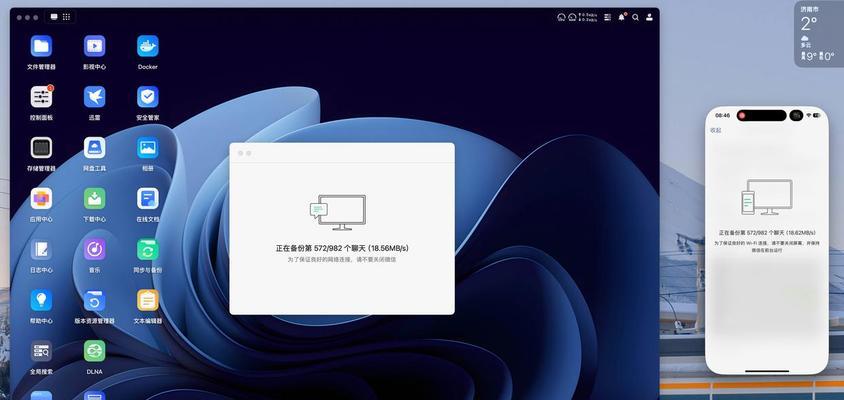The width and height of the screenshot is (844, 400).
Task: Tap the phone's backup progress text
Action: tap(767, 233)
